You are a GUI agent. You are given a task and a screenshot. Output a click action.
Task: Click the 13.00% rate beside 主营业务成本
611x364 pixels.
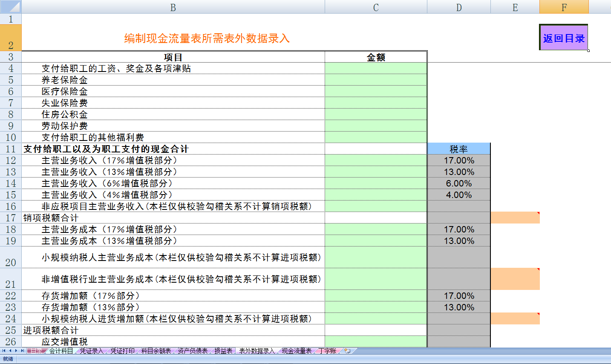pyautogui.click(x=459, y=241)
